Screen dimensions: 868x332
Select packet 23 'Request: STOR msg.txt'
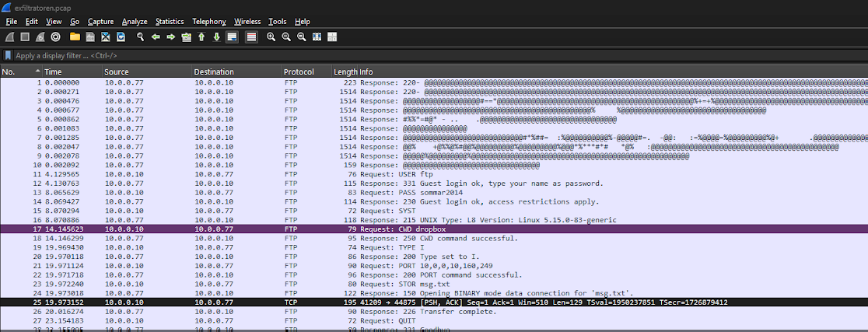click(434, 284)
